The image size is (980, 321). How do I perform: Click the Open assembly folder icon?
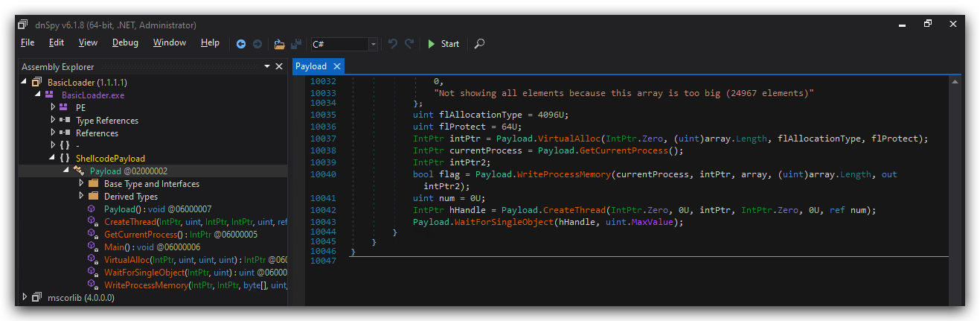(280, 44)
